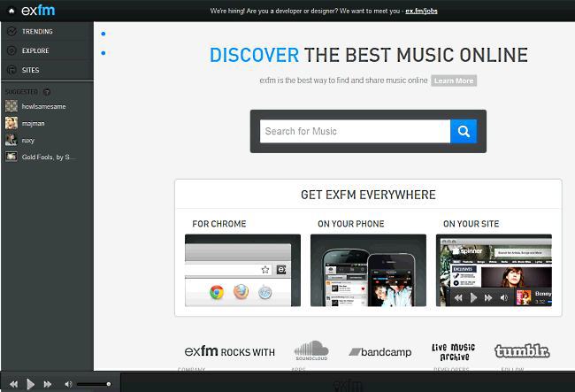Screen dimensions: 575x392
Task: Open the On Your Site image
Action: (x=494, y=270)
